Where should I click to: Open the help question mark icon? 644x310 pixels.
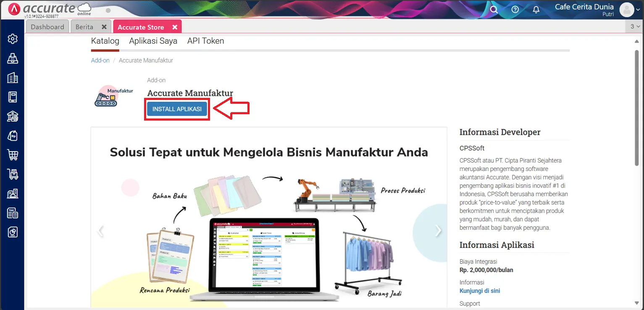(515, 10)
